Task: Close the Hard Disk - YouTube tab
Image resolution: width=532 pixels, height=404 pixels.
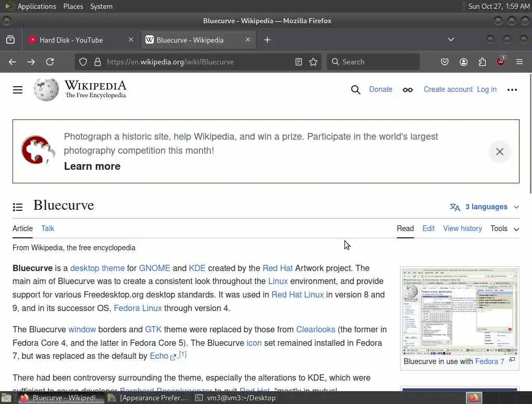Action: [131, 39]
